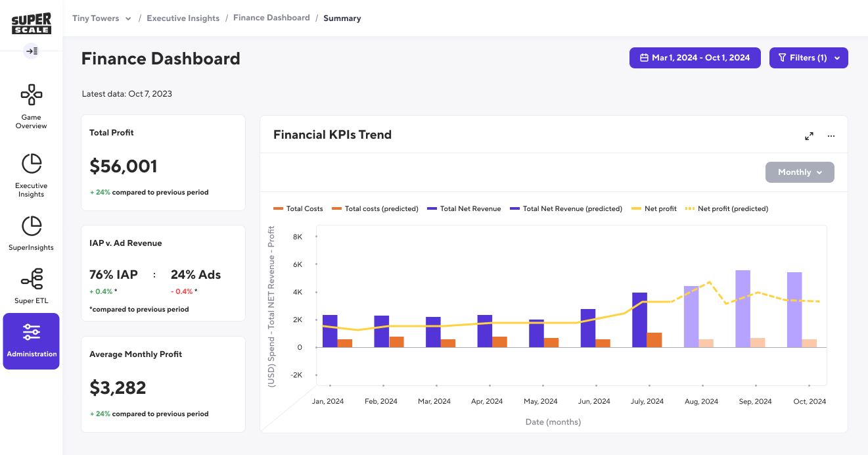Click the Feb, 2024 axis label
Screen dimensions: 868x455
(381, 401)
